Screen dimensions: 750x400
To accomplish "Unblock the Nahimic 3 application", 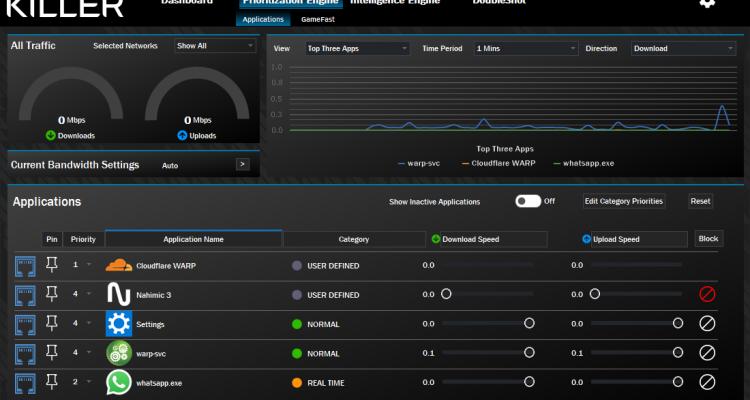I will click(x=707, y=295).
